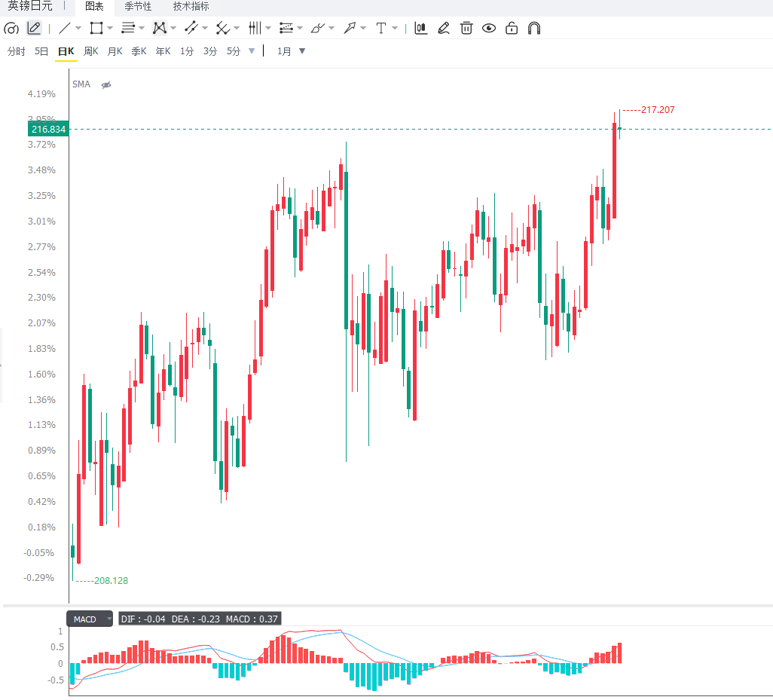Screen dimensions: 773x700
Task: Select the arrow drawing tool
Action: [350, 28]
